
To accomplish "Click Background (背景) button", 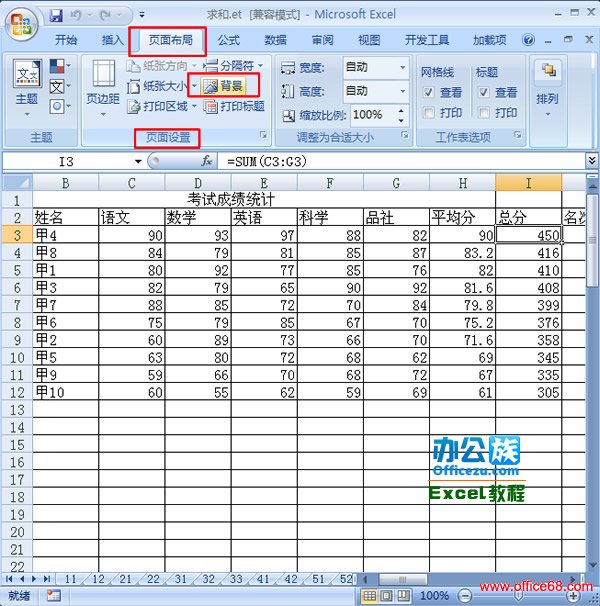I will coord(223,86).
